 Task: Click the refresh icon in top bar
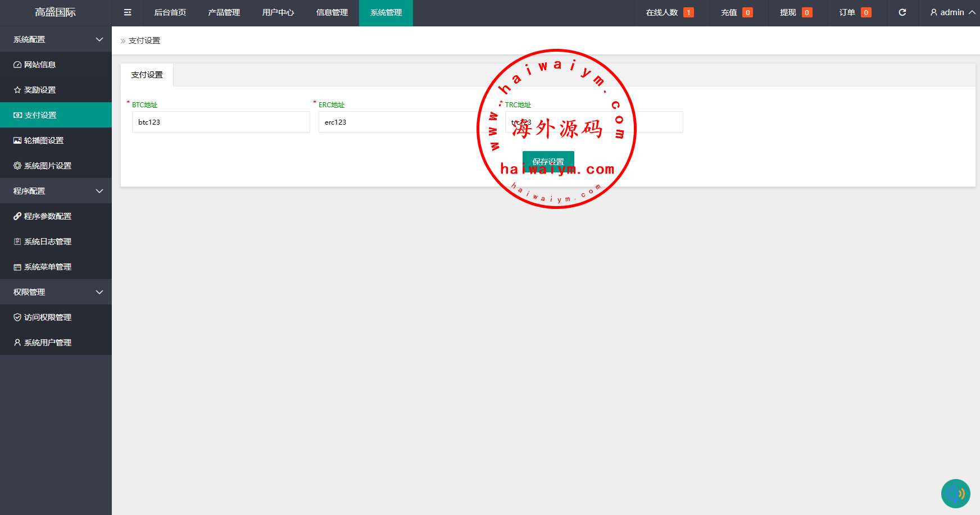point(902,12)
